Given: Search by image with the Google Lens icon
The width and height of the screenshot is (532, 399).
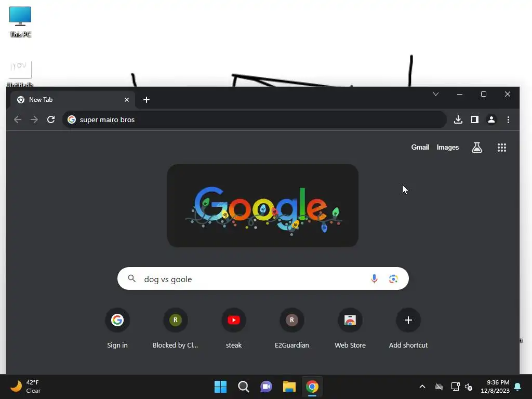Looking at the screenshot, I should pyautogui.click(x=393, y=278).
